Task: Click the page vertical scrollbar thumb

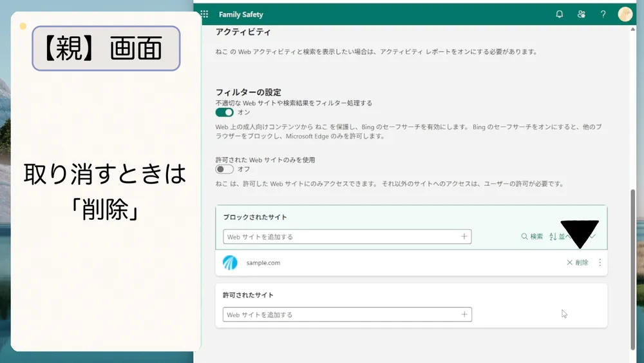Action: click(632, 270)
